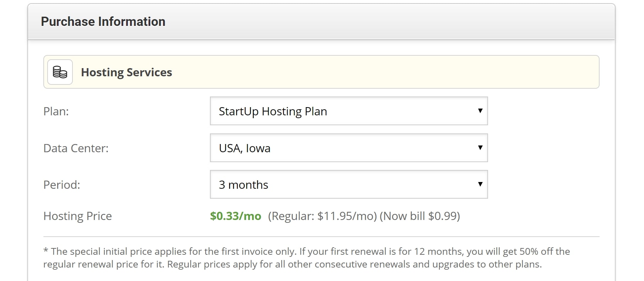
Task: Click the "Data Center:" field label
Action: 76,148
